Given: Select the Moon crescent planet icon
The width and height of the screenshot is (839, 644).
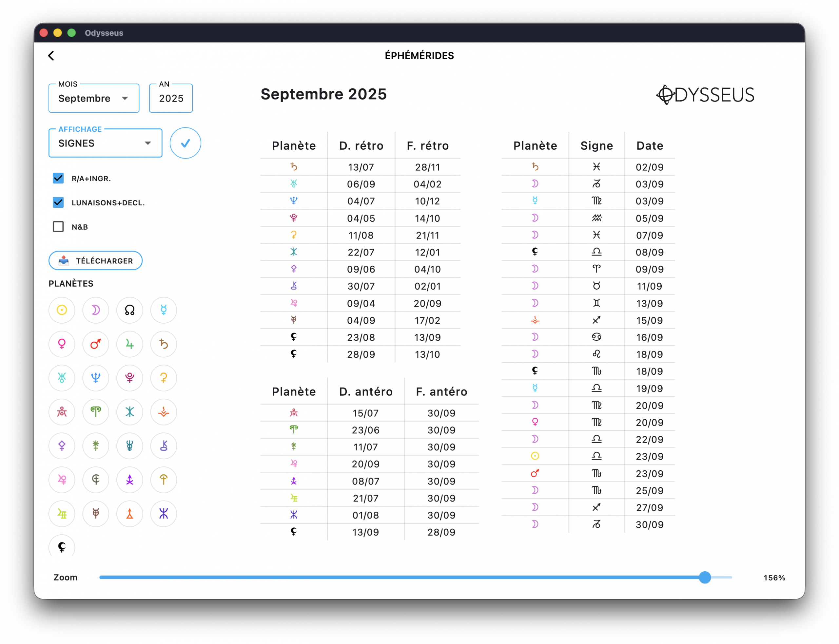Looking at the screenshot, I should (95, 310).
